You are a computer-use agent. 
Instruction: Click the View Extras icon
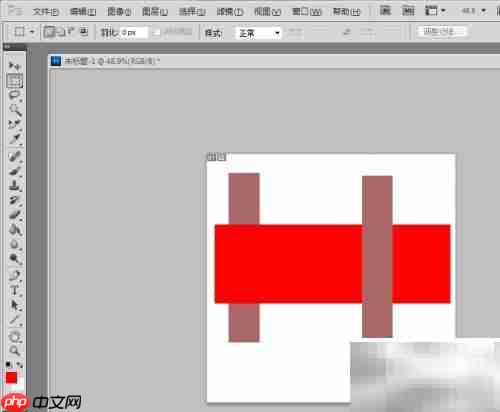tap(408, 11)
